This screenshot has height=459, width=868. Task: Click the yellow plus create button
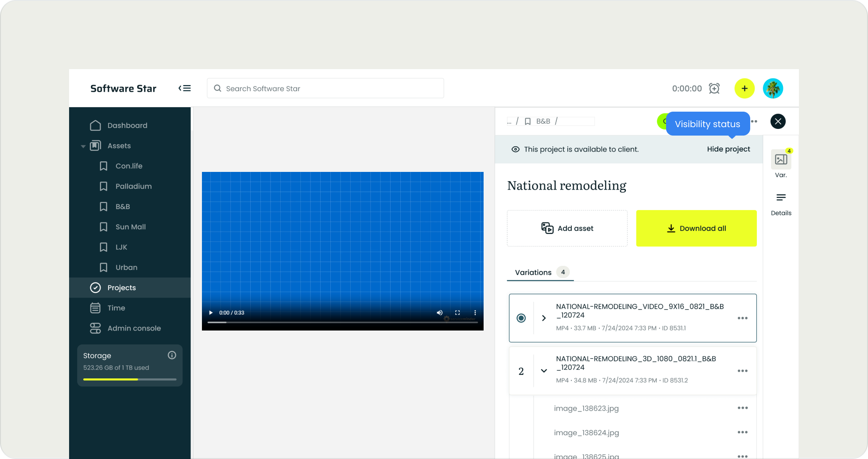[744, 88]
